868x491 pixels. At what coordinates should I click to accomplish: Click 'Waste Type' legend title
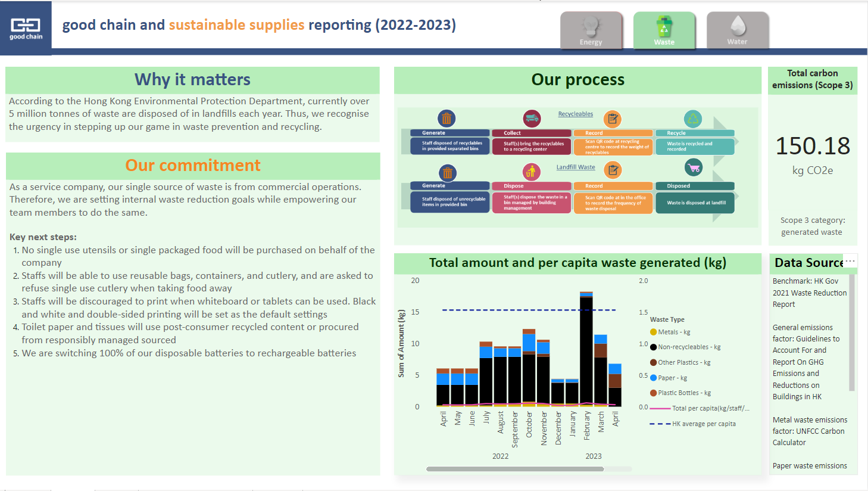[667, 319]
